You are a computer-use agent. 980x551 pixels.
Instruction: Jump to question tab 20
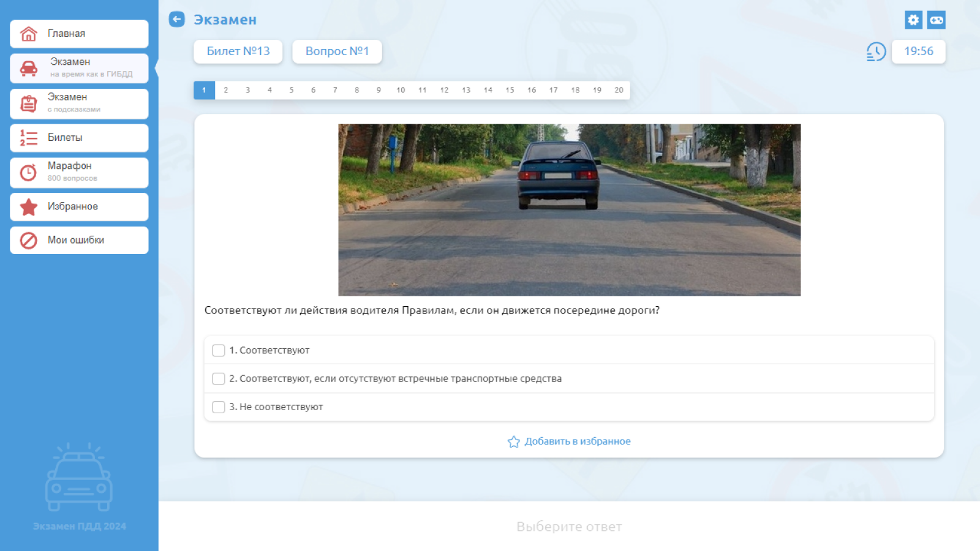click(x=619, y=90)
